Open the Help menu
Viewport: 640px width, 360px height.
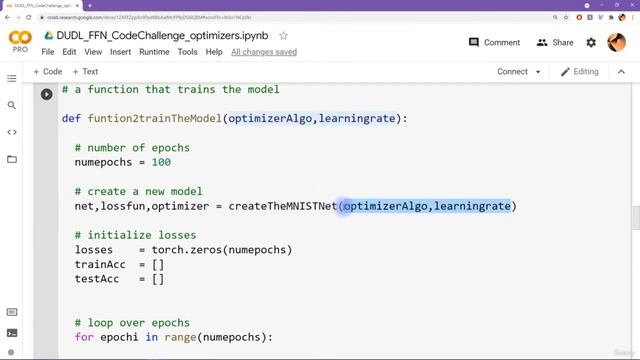[x=214, y=52]
